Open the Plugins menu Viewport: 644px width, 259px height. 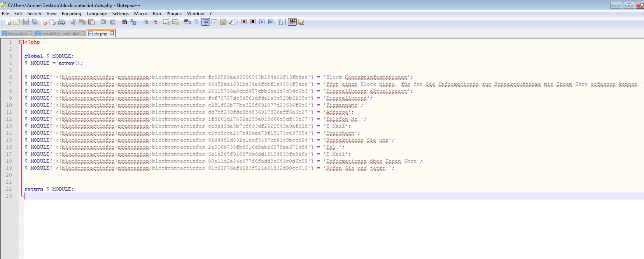(x=174, y=14)
